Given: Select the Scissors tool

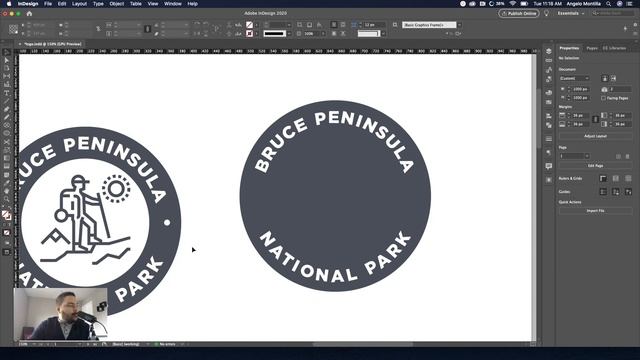Looking at the screenshot, I should (x=7, y=142).
